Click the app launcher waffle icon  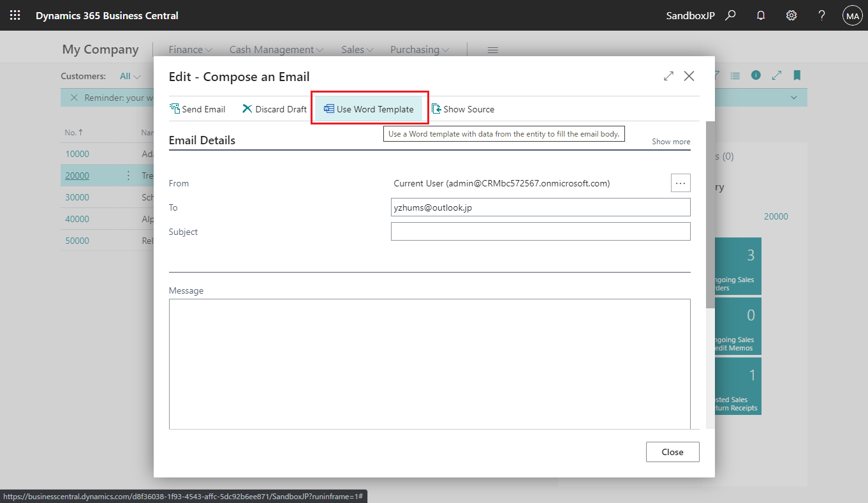coord(14,15)
